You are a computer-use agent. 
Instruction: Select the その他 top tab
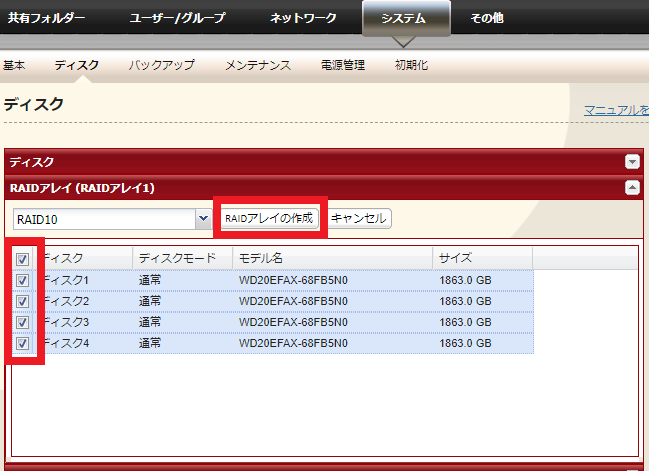coord(486,18)
